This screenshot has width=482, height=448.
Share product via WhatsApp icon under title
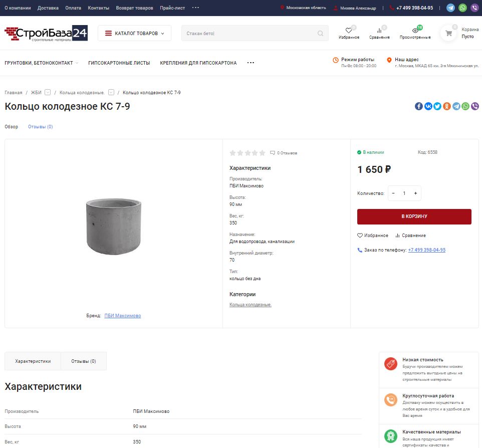point(465,106)
